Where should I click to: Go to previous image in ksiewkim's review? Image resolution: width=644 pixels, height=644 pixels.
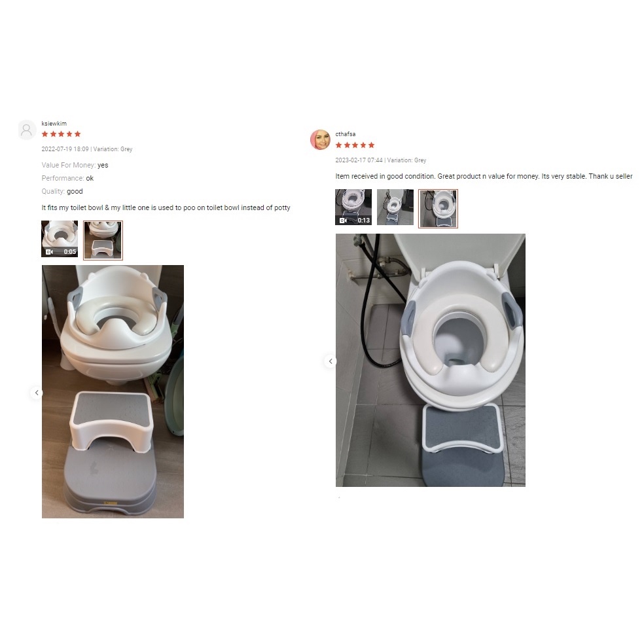click(37, 393)
